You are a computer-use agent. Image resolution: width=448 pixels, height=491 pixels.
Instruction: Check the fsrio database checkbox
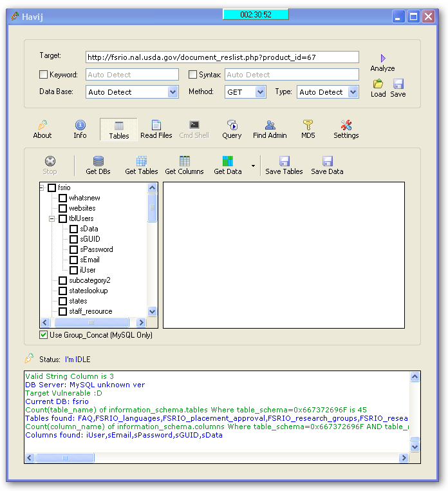pyautogui.click(x=52, y=188)
